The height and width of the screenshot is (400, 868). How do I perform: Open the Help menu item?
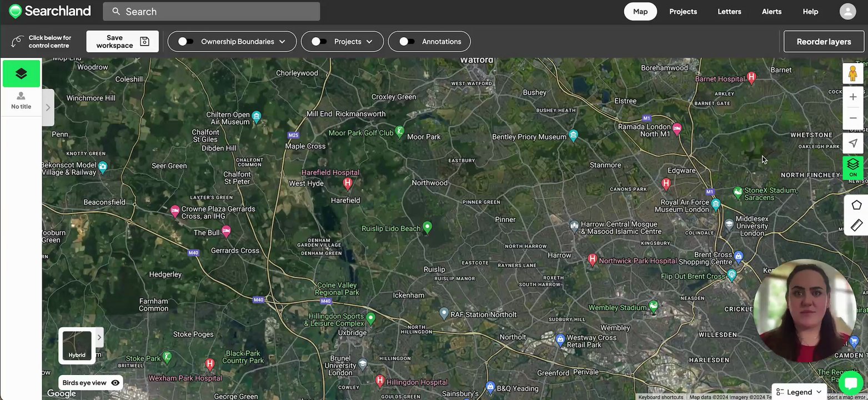coord(810,12)
